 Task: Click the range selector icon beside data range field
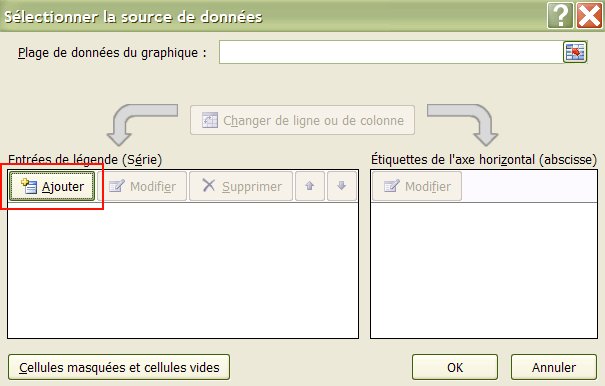tap(575, 52)
